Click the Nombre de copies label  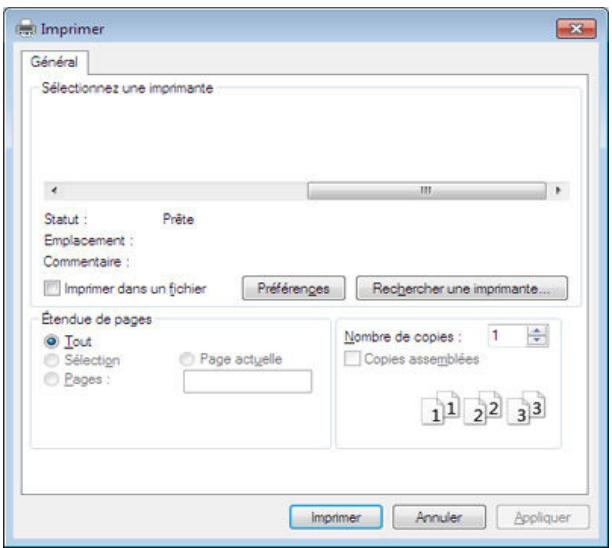pyautogui.click(x=403, y=336)
